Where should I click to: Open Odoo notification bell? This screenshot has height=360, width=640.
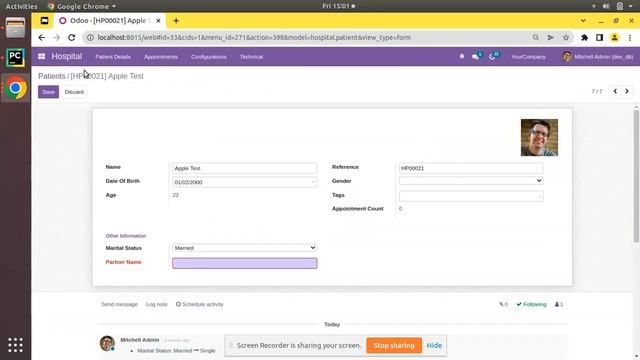click(x=462, y=57)
